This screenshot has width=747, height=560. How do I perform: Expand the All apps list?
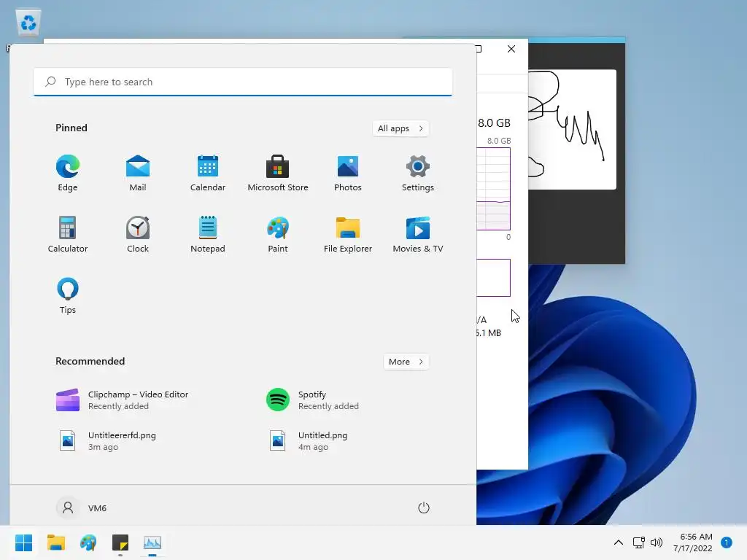tap(400, 128)
